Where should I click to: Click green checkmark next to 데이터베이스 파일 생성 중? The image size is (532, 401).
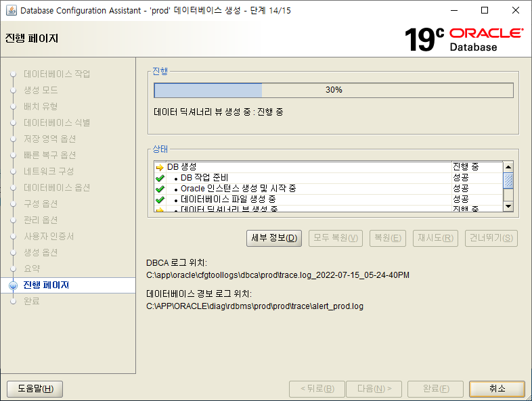point(160,199)
